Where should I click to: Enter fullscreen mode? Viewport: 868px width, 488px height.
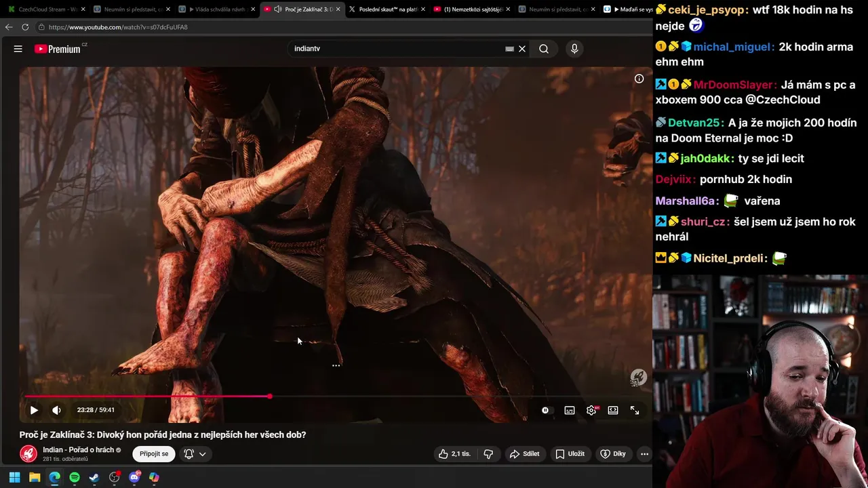point(635,410)
